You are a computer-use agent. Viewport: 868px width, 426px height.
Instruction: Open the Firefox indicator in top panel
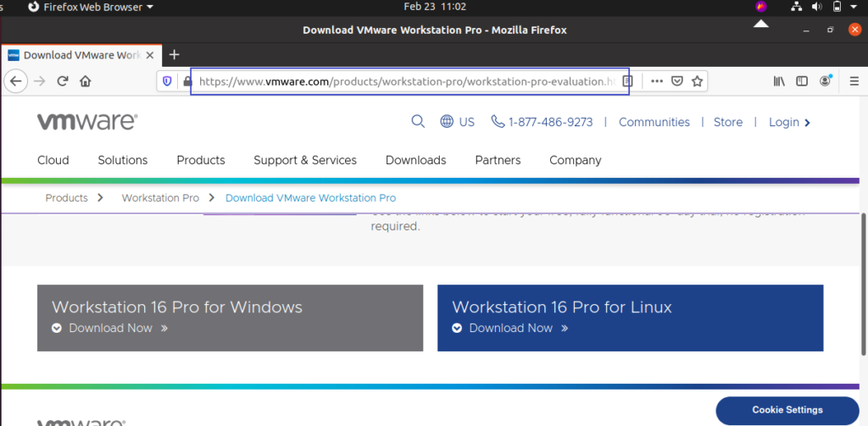click(x=761, y=7)
